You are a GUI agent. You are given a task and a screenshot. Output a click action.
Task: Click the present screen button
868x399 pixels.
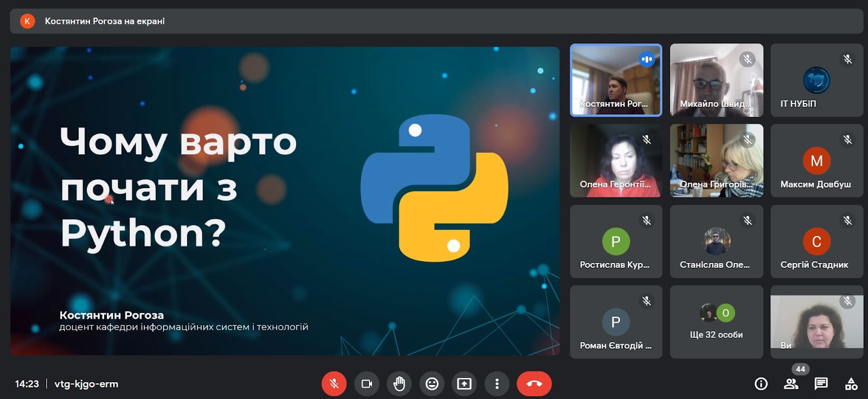[464, 384]
